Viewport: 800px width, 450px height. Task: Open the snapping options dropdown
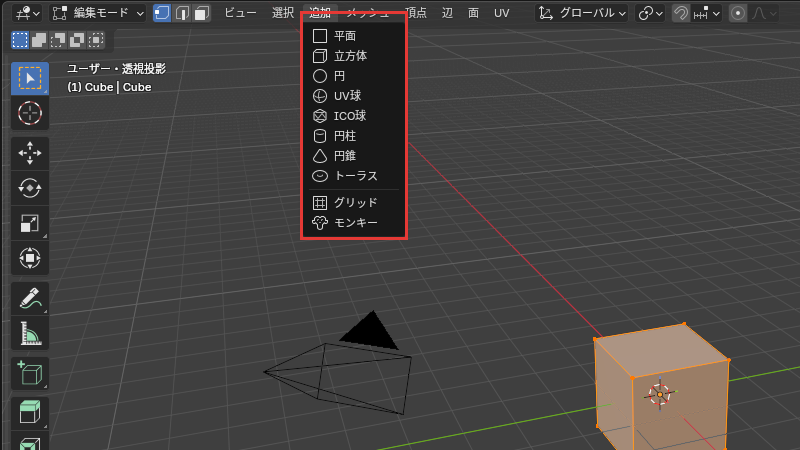[707, 13]
